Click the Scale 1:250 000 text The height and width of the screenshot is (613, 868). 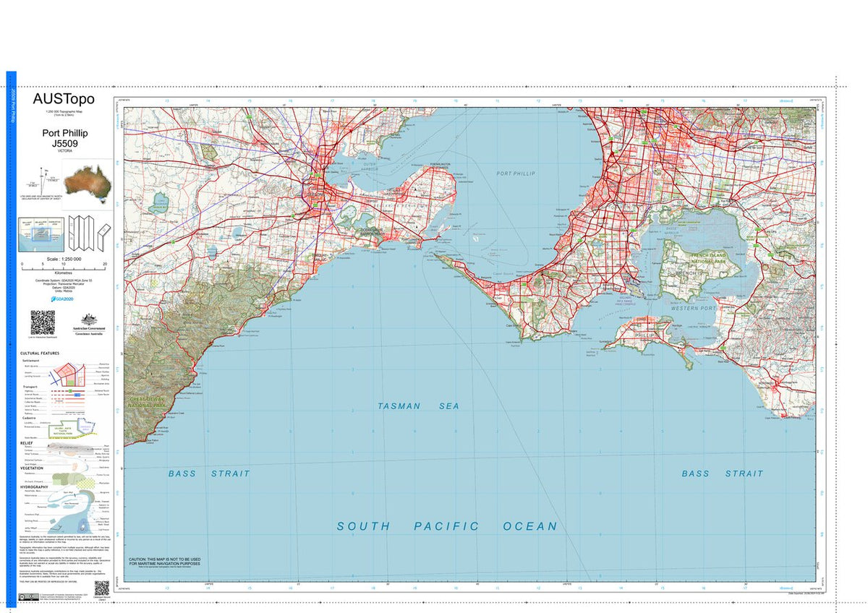[x=64, y=259]
